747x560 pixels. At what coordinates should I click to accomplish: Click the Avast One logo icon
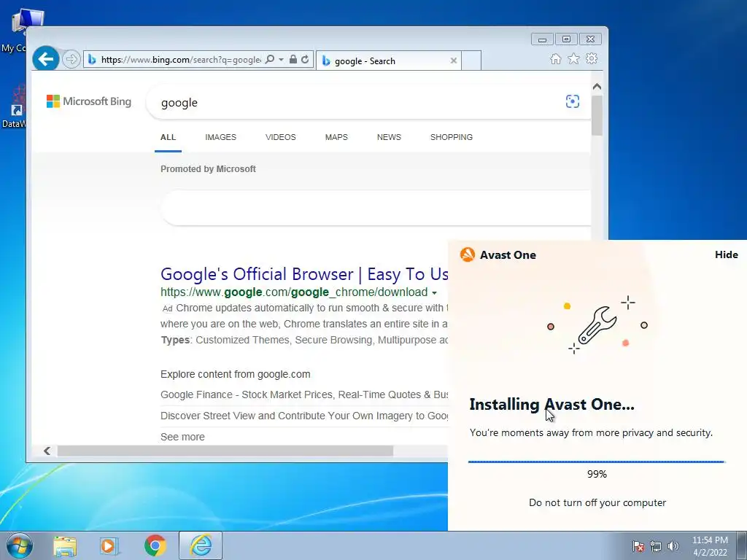(x=468, y=254)
